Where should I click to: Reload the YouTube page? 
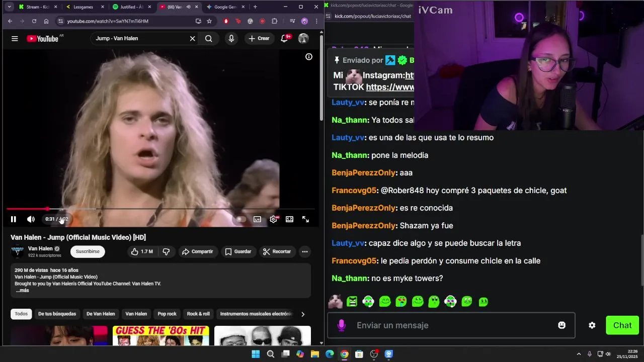(34, 21)
